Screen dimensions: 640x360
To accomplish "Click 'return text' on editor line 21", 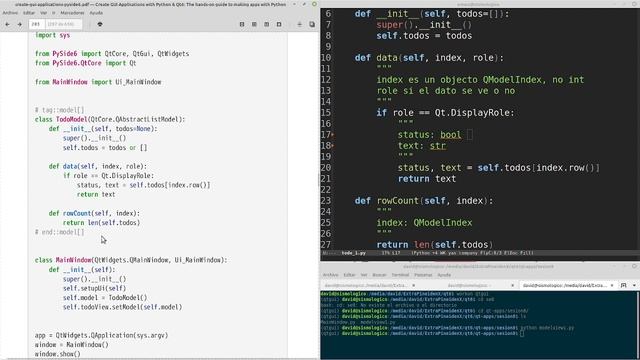I will pos(427,179).
